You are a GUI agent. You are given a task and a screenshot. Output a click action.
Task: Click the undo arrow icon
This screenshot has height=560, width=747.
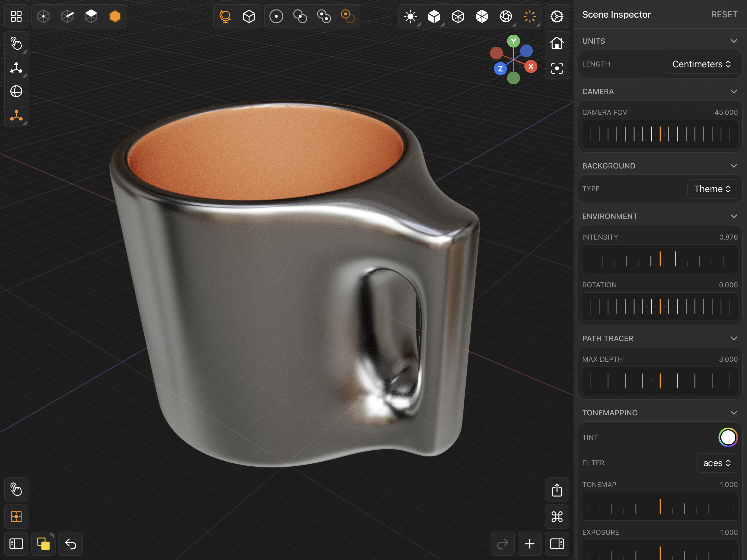coord(71,544)
